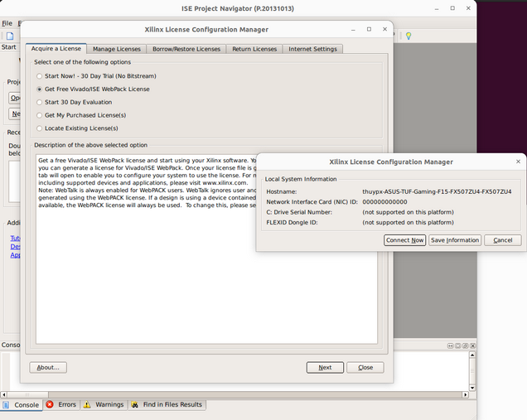
Task: Click the Next button
Action: (325, 368)
